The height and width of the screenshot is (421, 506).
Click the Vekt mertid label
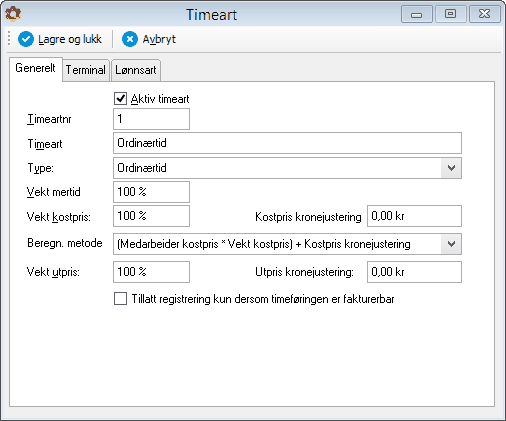coord(53,192)
